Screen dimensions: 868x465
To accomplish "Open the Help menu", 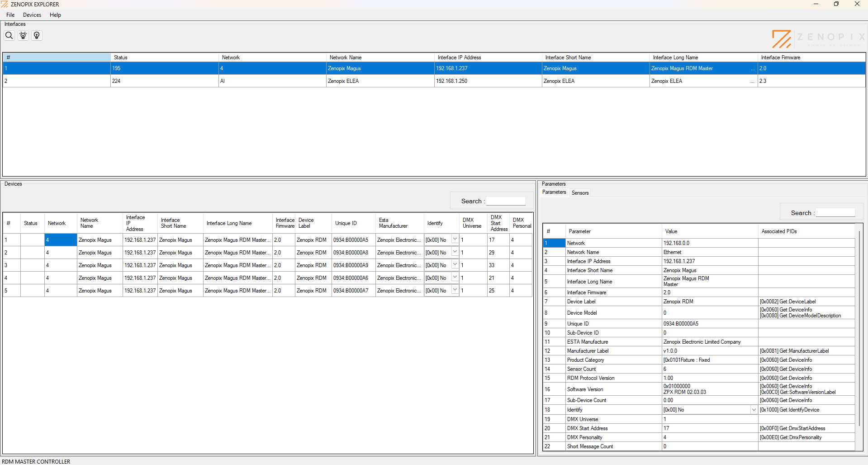I will click(x=55, y=15).
